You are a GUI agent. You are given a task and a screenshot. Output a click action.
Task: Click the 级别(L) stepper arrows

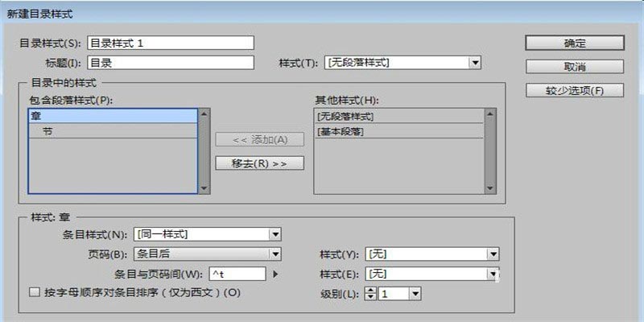click(371, 294)
